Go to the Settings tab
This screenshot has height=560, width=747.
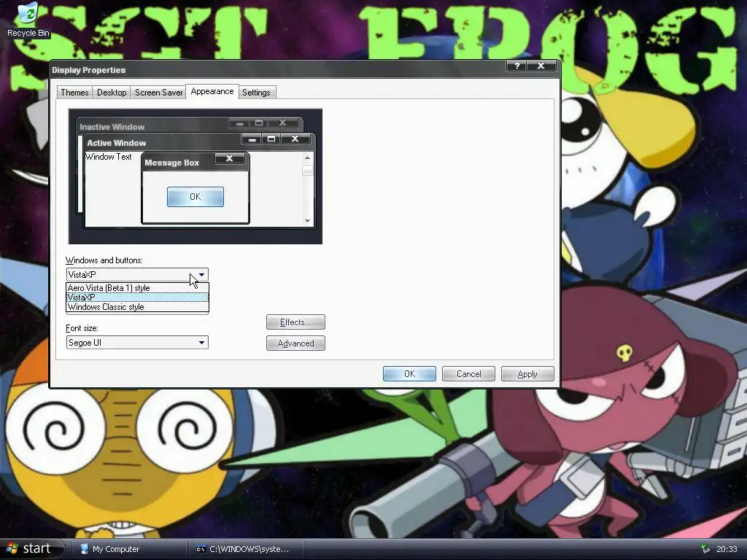tap(256, 93)
